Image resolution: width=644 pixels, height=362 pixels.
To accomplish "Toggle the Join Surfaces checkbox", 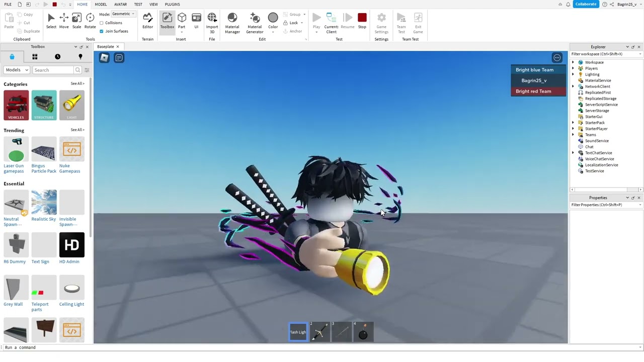I will [102, 31].
